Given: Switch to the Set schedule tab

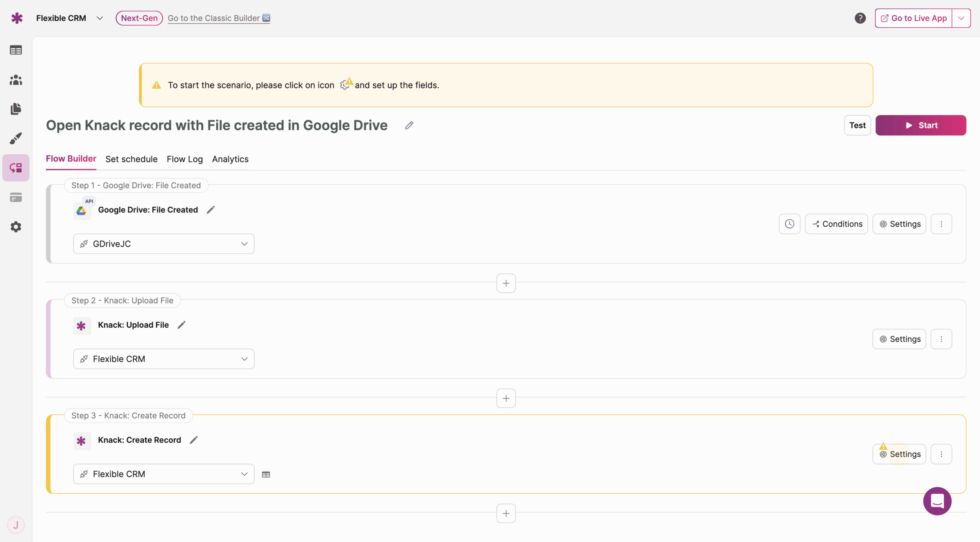Looking at the screenshot, I should pos(131,159).
